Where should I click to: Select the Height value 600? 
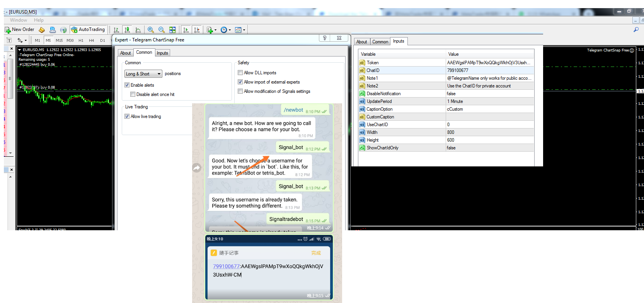point(490,140)
